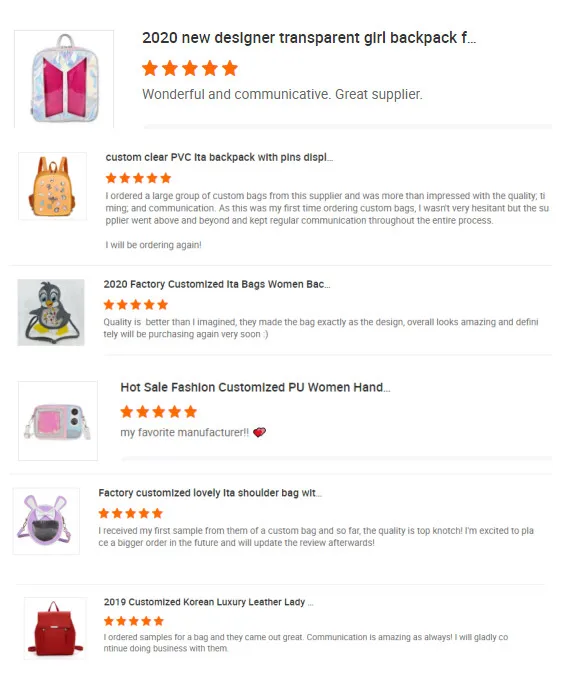Open the pink TV-shaped handbag thumbnail
This screenshot has height=680, width=562.
[58, 421]
